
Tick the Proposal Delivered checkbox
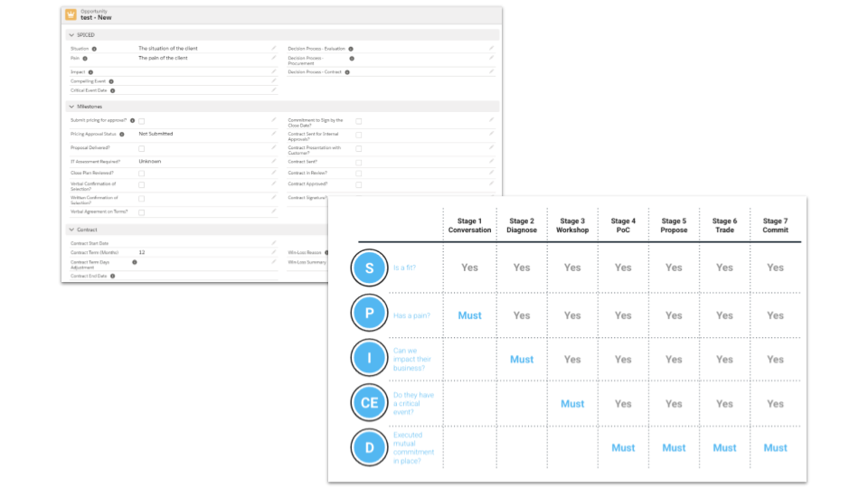point(141,148)
